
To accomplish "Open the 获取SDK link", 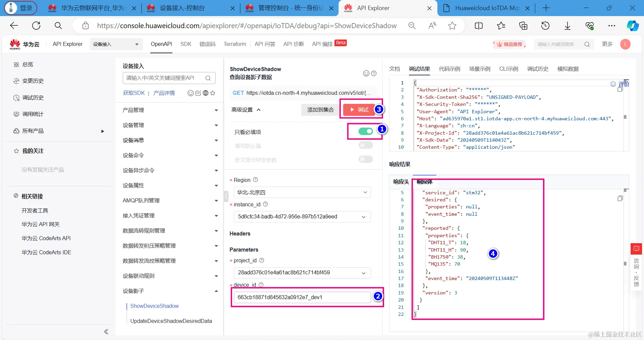I will (x=134, y=93).
